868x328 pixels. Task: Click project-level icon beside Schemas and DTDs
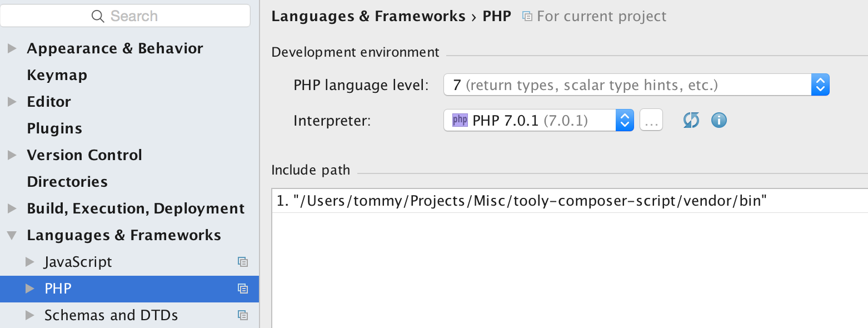point(242,315)
